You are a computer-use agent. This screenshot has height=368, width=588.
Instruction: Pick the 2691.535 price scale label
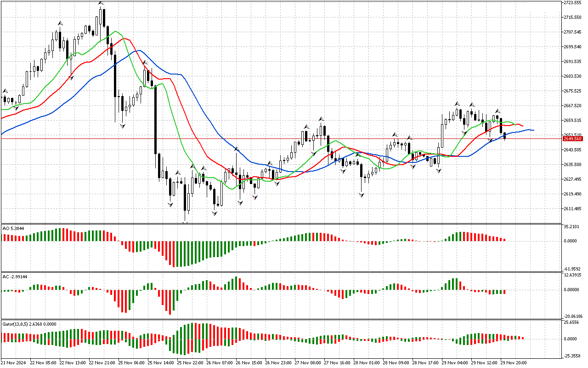(572, 62)
